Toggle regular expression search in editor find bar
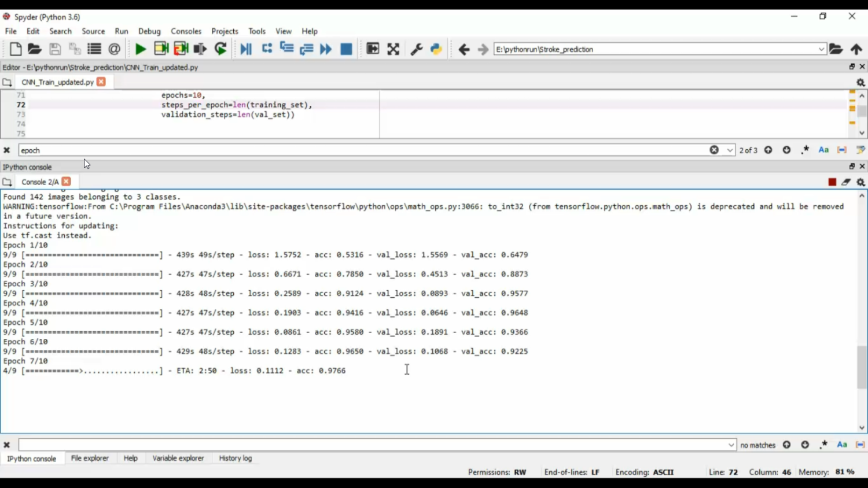The height and width of the screenshot is (488, 868). pos(805,150)
